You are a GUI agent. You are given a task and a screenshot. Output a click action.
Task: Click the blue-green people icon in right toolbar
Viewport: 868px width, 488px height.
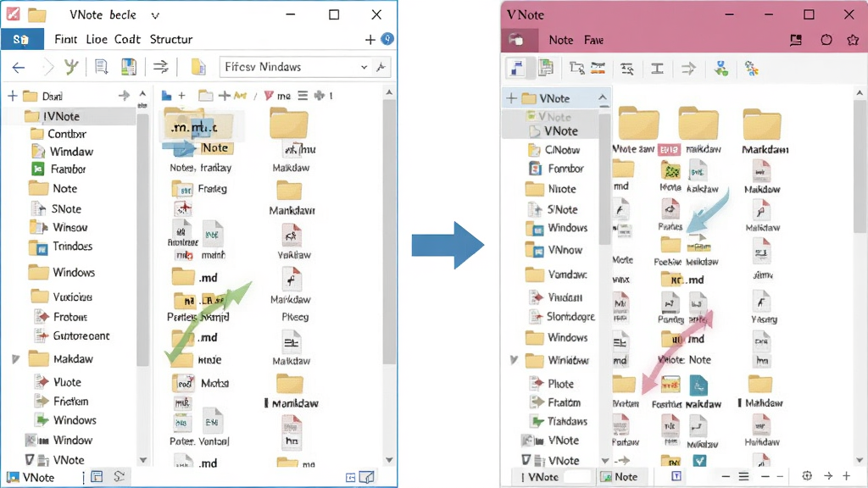click(721, 69)
